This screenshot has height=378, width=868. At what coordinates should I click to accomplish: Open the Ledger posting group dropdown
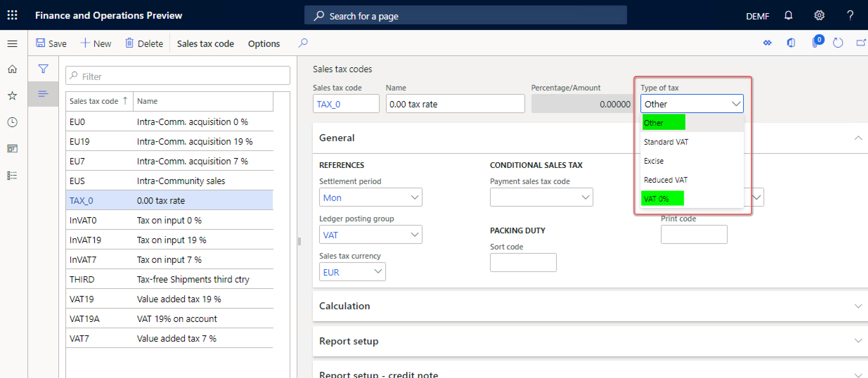tap(370, 235)
